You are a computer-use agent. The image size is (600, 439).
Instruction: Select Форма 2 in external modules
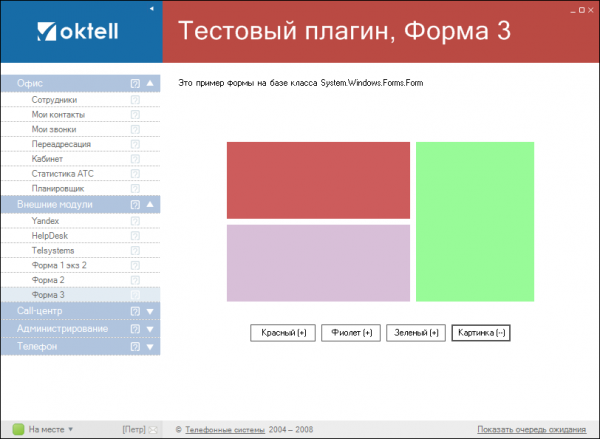tap(48, 280)
